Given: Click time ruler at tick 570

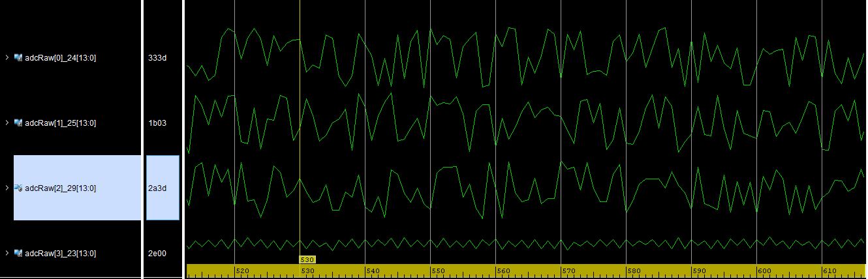Looking at the screenshot, I should (568, 271).
